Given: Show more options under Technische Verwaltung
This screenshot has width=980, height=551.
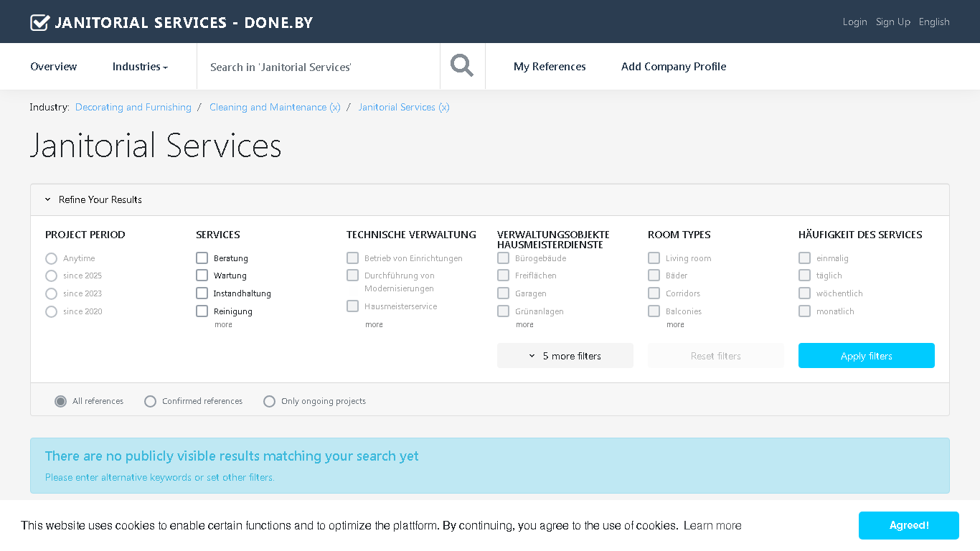Looking at the screenshot, I should coord(374,325).
